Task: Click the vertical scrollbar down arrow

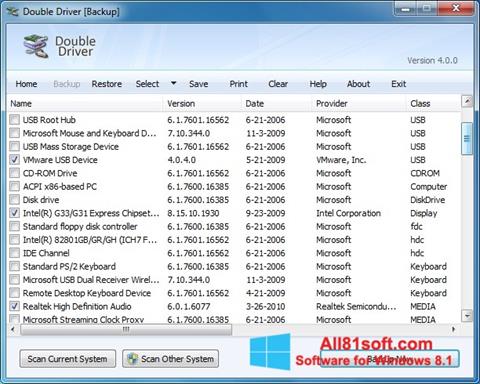Action: pos(467,315)
